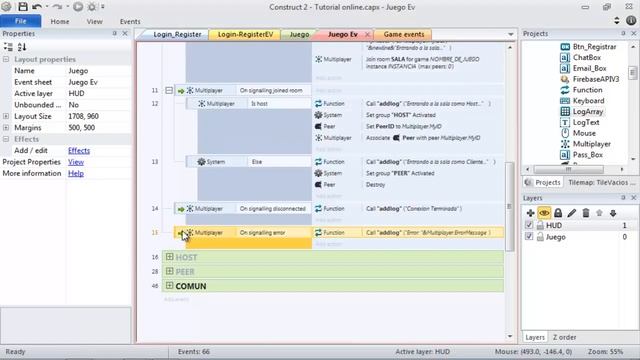Toggle layer visibility eye icon in Layers toolbar
The width and height of the screenshot is (640, 360).
(x=544, y=213)
